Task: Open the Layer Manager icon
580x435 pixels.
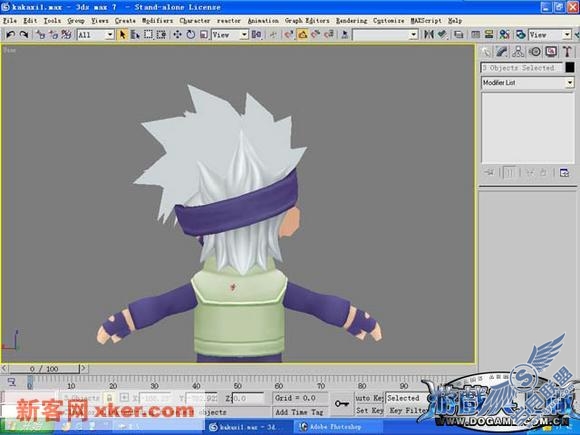Action: [459, 35]
